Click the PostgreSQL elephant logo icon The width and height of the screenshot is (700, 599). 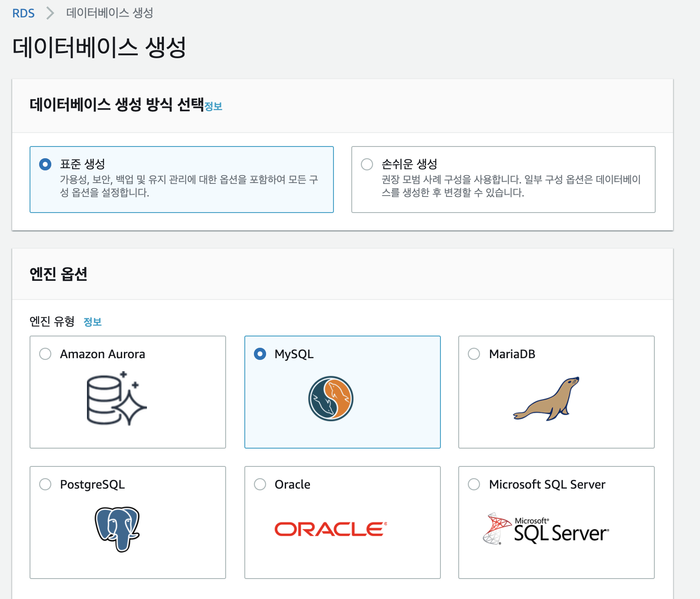click(x=117, y=529)
